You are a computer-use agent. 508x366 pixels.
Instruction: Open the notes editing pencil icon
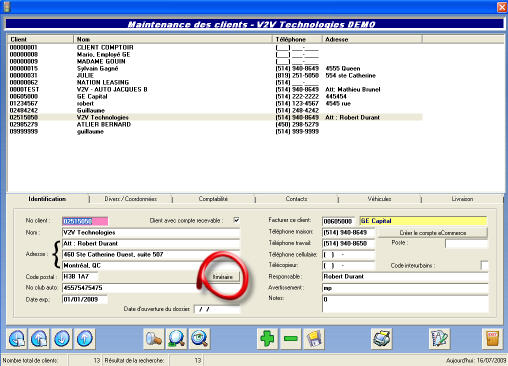[439, 339]
